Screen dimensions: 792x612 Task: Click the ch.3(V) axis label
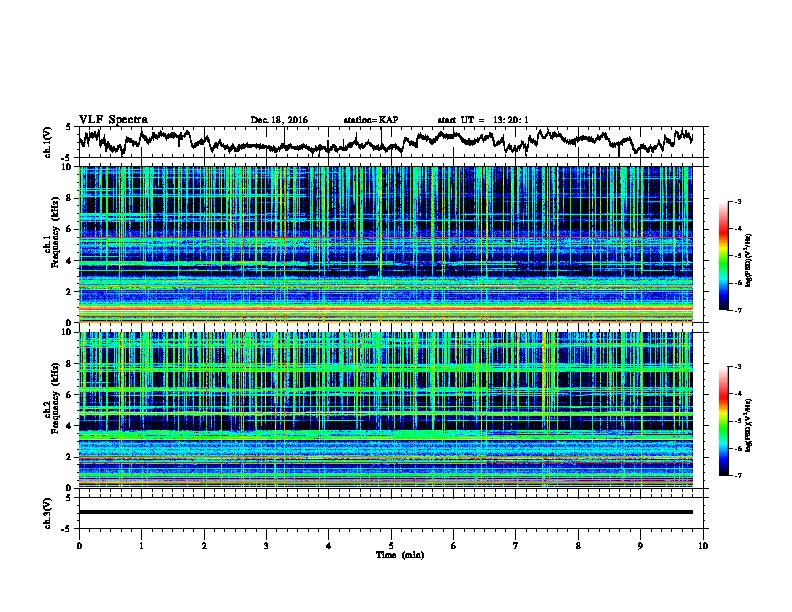coord(48,513)
